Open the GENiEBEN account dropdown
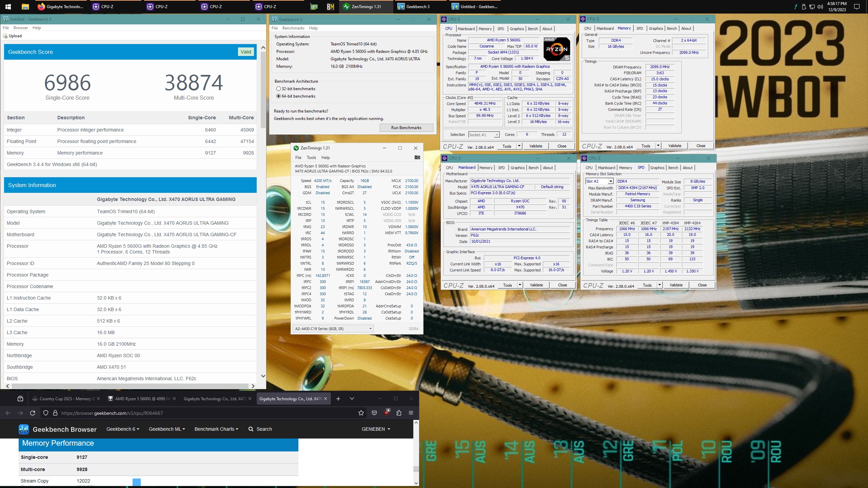 pos(376,429)
